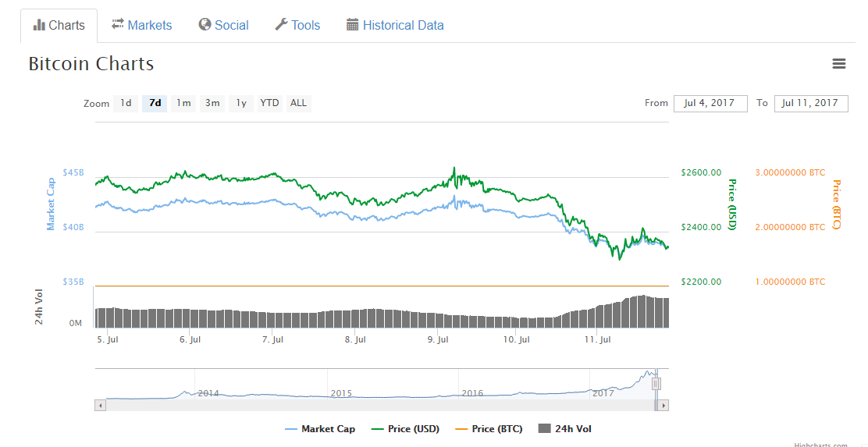This screenshot has width=868, height=447.
Task: Choose the 3m zoom range
Action: (x=212, y=104)
